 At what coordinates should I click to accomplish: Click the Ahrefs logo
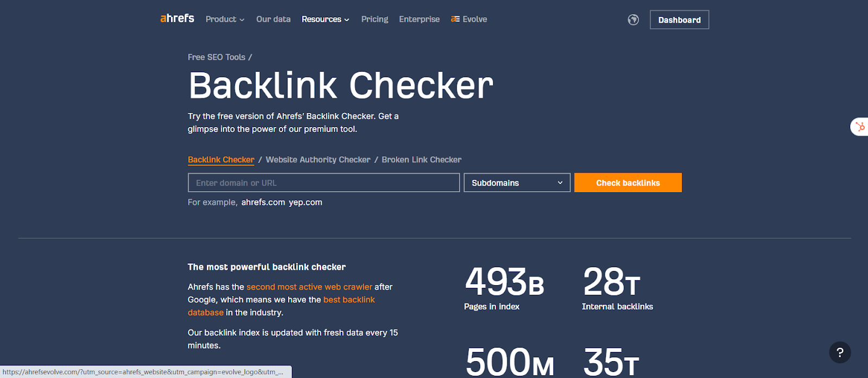(177, 18)
